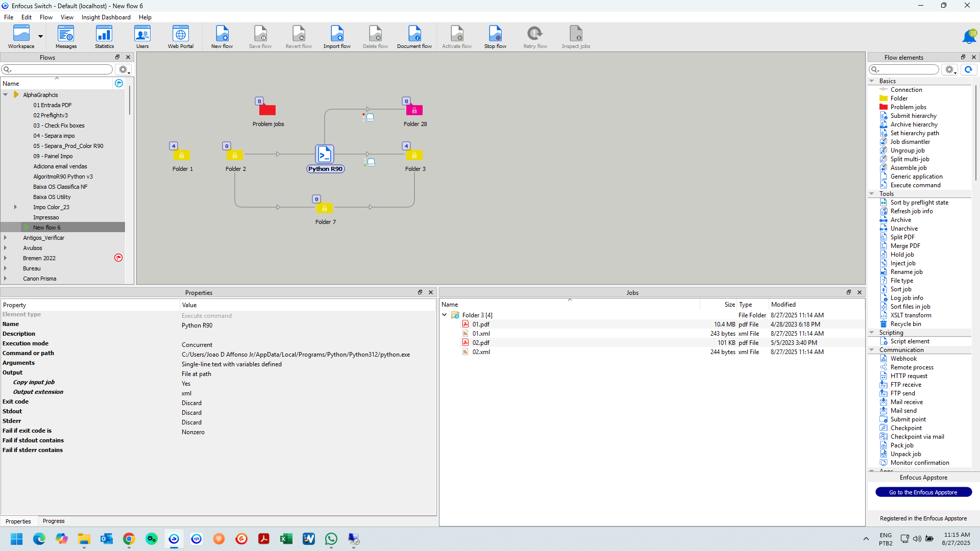The width and height of the screenshot is (980, 551).
Task: Create a New flow
Action: pyautogui.click(x=222, y=37)
